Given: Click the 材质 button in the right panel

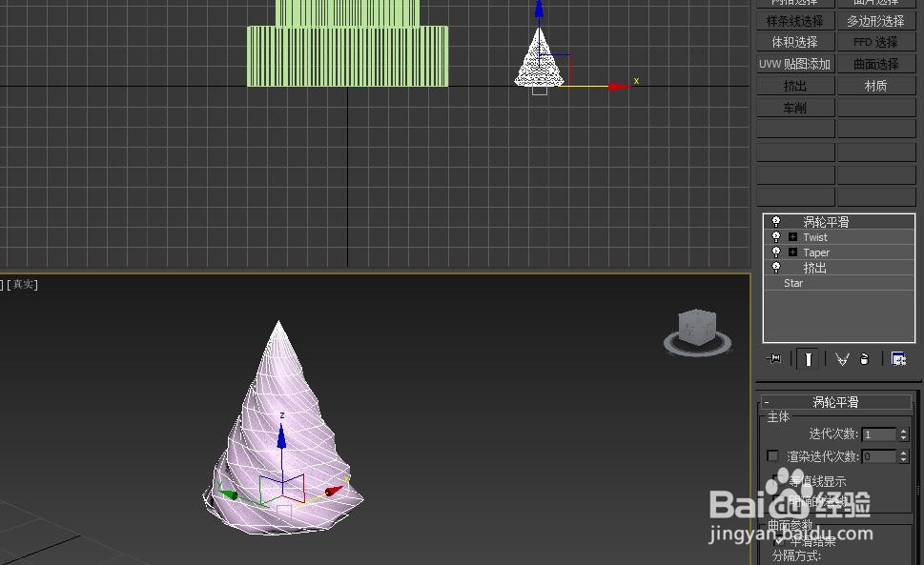Looking at the screenshot, I should [875, 85].
